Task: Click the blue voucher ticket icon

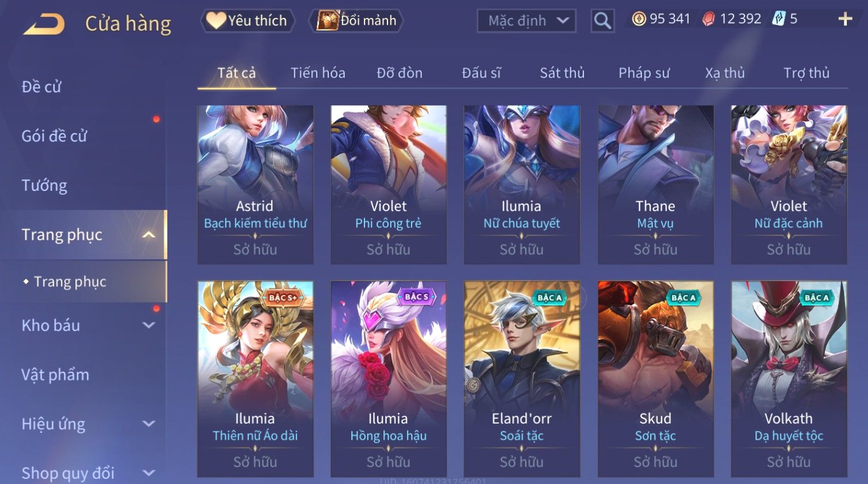Action: (x=778, y=19)
